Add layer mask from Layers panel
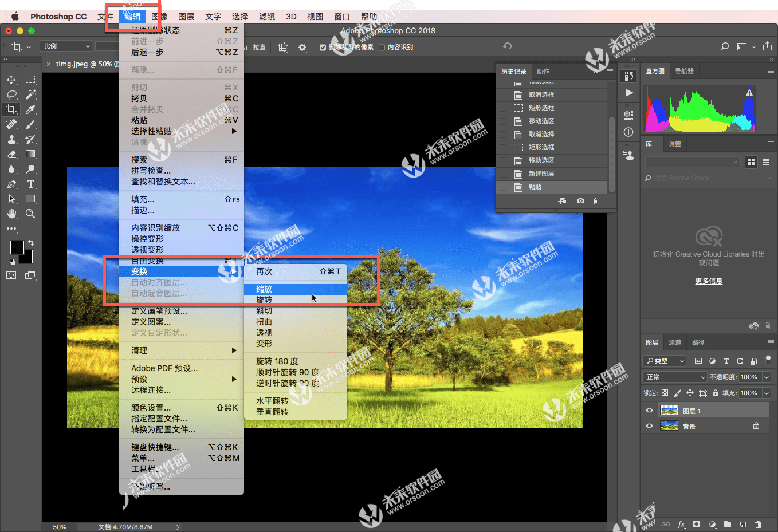 [x=696, y=524]
